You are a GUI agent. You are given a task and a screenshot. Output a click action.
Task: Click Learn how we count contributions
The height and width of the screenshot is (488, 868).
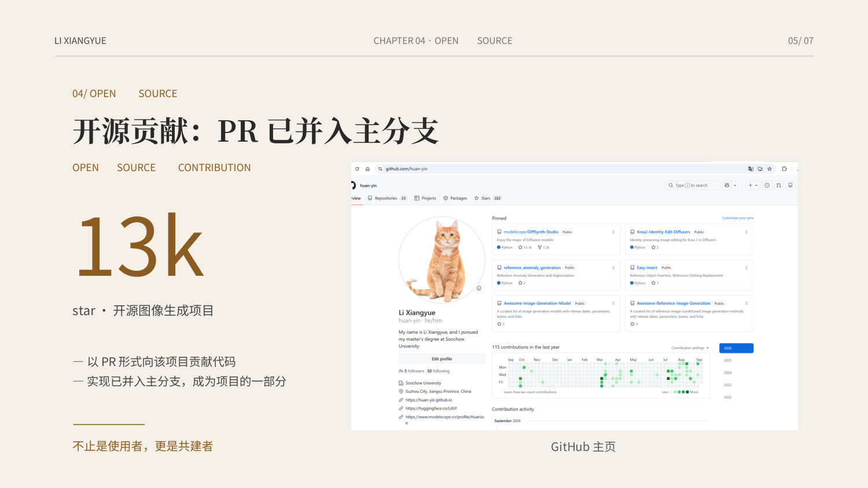pyautogui.click(x=530, y=392)
